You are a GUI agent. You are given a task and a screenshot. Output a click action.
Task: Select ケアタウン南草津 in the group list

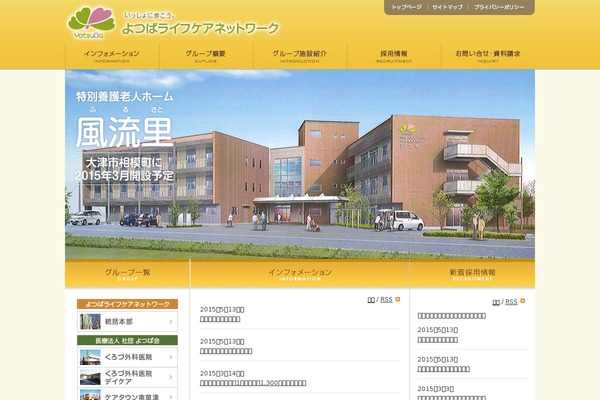pyautogui.click(x=127, y=394)
